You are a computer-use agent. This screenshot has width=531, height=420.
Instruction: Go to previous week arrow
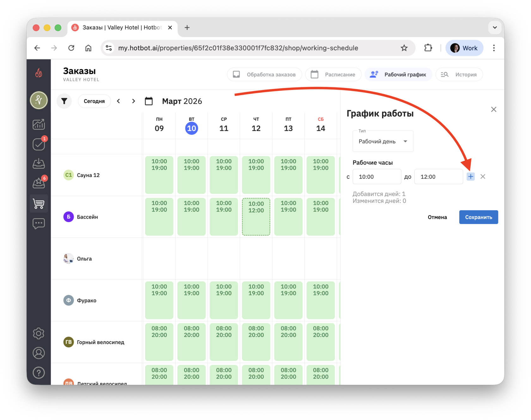[119, 101]
